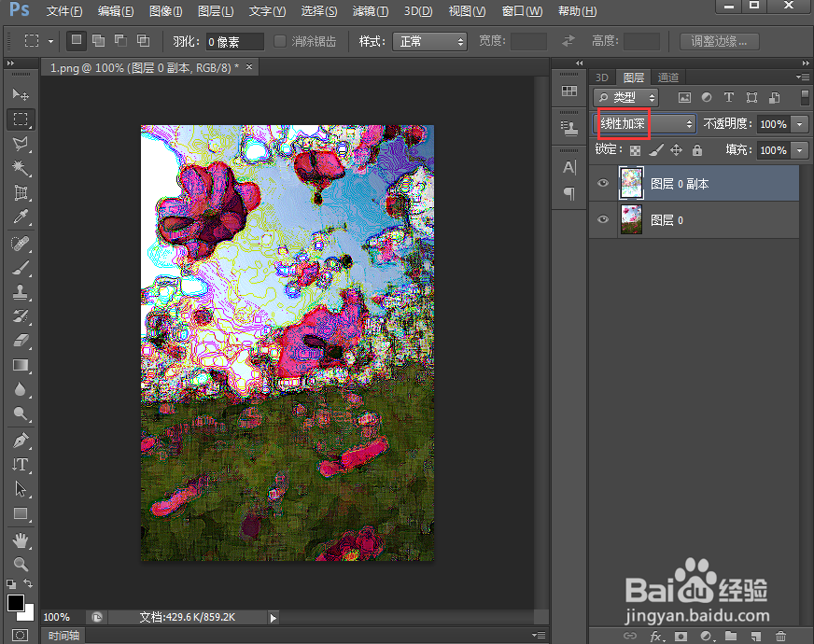Switch to the 3D panel tab
The image size is (814, 644).
[x=602, y=77]
